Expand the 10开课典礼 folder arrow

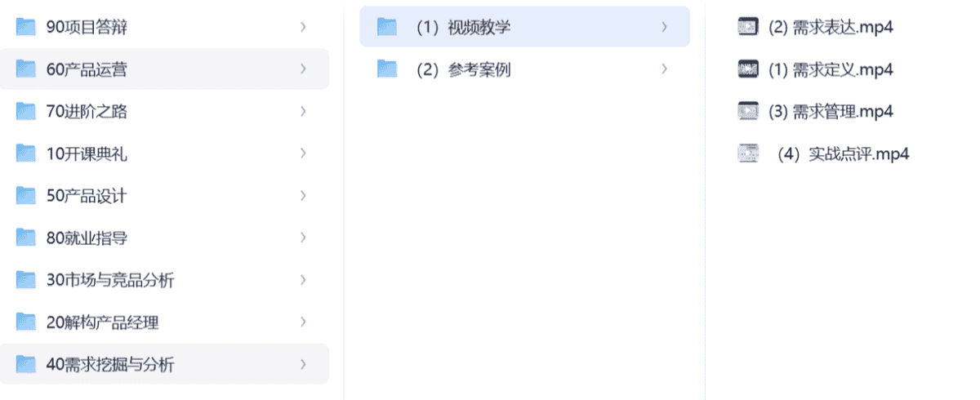pos(303,153)
